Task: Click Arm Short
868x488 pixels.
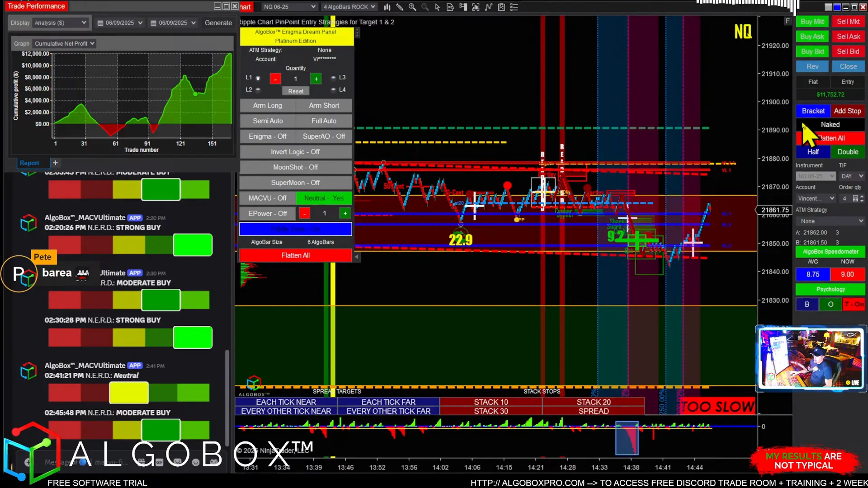Action: pos(324,105)
